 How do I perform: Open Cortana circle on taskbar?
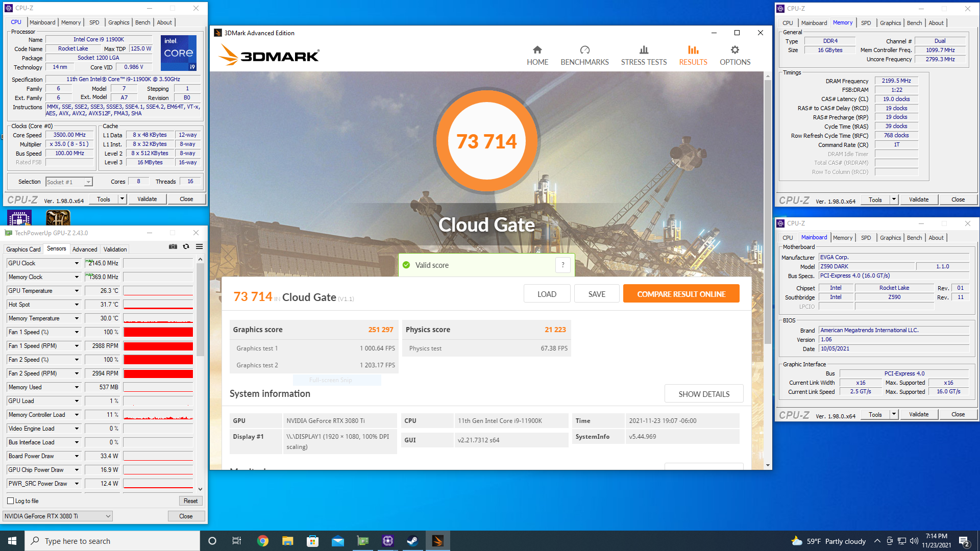click(212, 541)
